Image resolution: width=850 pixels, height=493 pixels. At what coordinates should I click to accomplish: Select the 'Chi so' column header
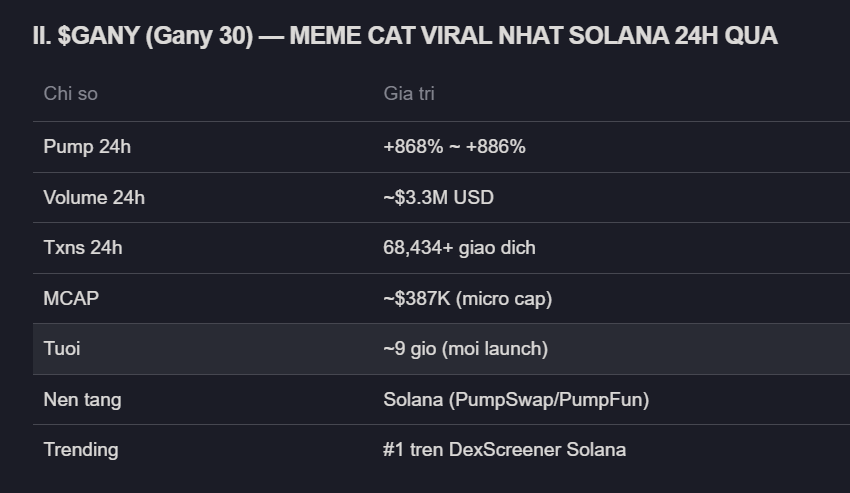70,94
